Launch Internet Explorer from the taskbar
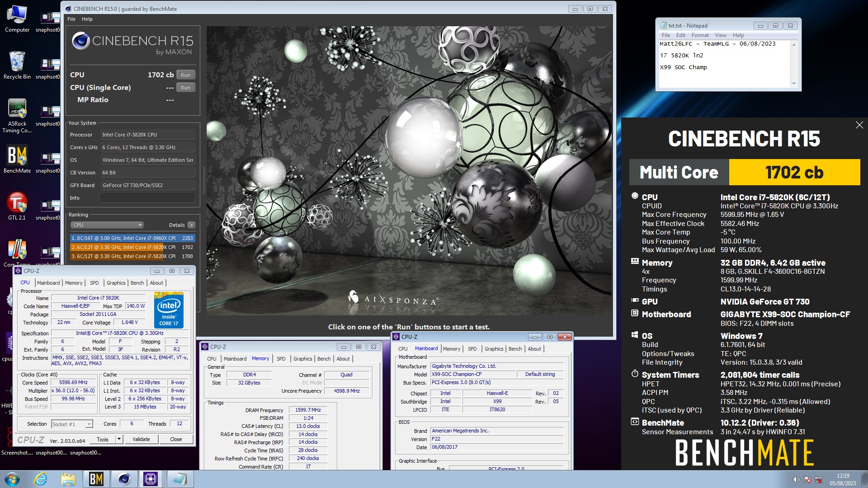Viewport: 868px width, 488px height. tap(40, 479)
